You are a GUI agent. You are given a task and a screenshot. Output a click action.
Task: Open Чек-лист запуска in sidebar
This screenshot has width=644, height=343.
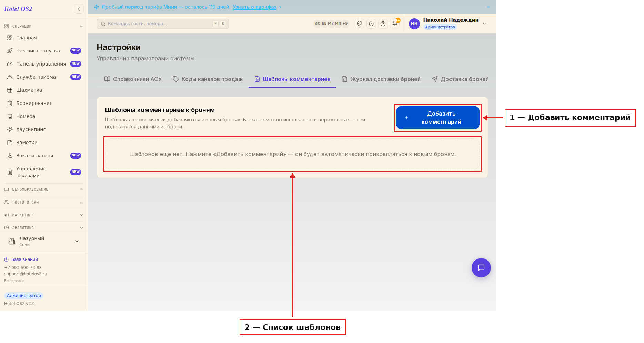tap(44, 51)
